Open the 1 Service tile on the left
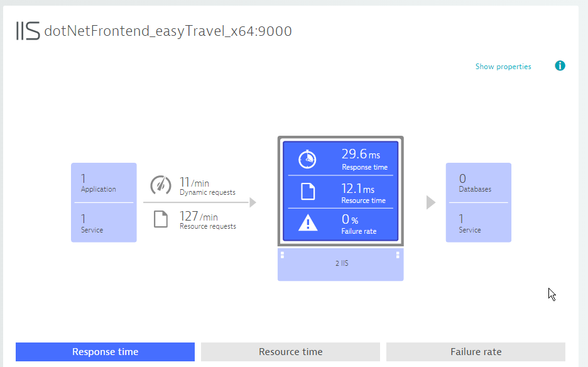This screenshot has width=588, height=367. point(104,223)
